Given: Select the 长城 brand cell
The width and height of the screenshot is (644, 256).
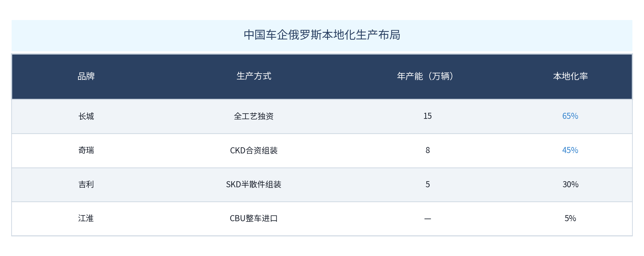Looking at the screenshot, I should [x=86, y=116].
